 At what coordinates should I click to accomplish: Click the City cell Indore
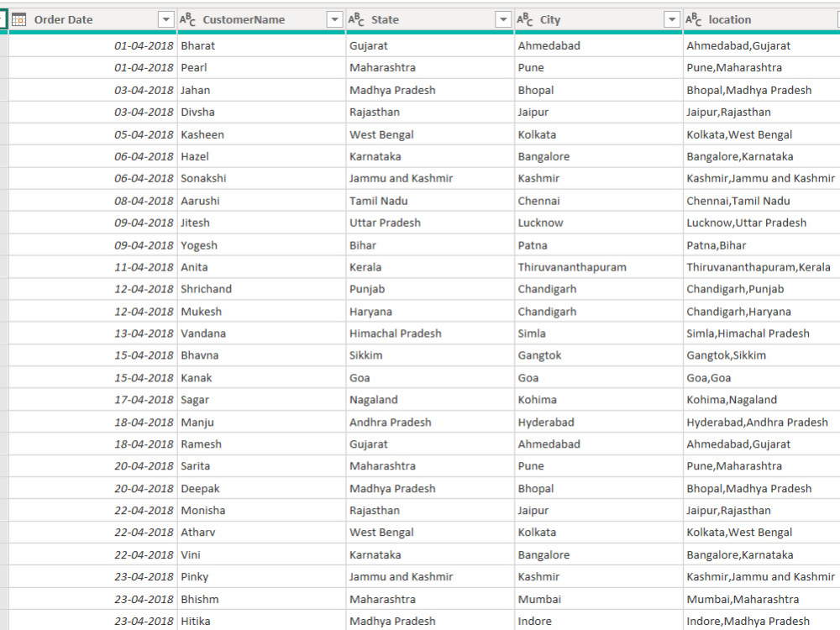598,622
